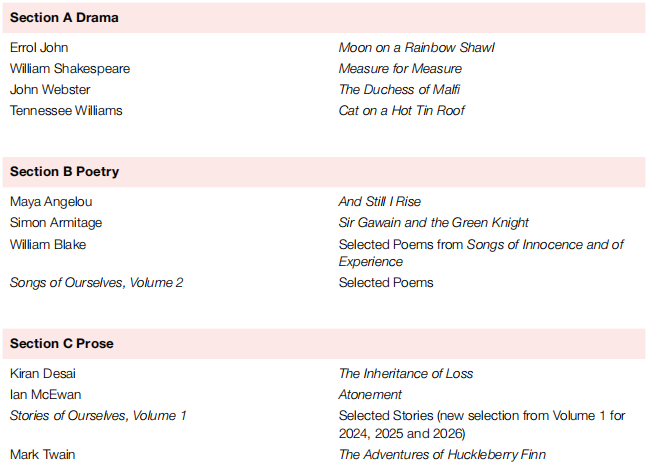Select the title Measure for Measure
This screenshot has width=648, height=472.
[x=400, y=69]
